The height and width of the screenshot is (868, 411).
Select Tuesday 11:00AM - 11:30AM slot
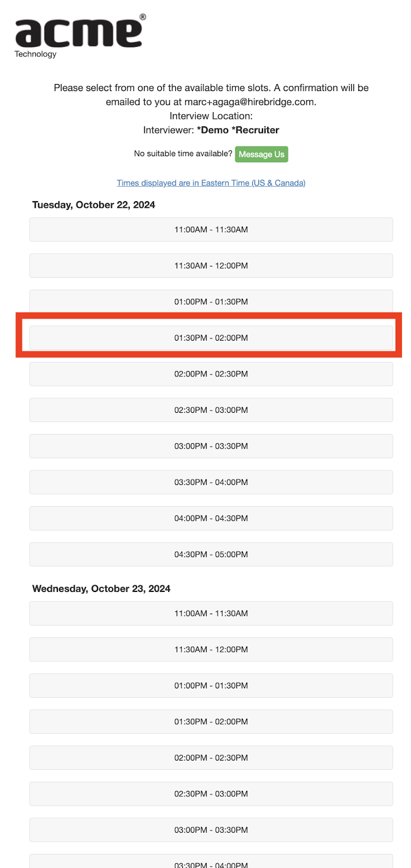click(x=211, y=229)
